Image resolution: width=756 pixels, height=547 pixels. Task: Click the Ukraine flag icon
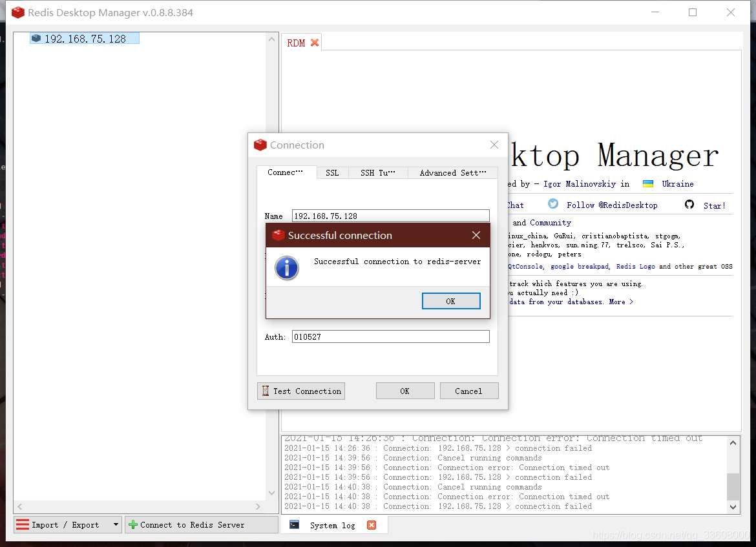tap(648, 183)
